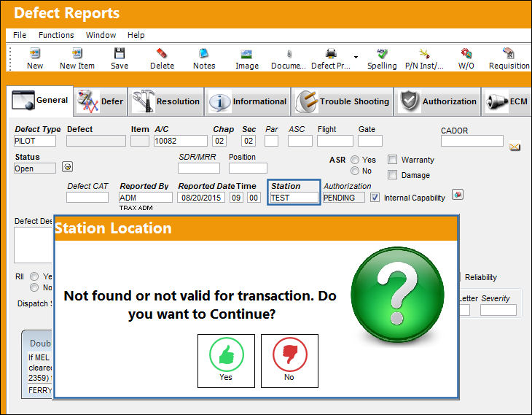Click icon next to Internal Capability

pos(458,195)
